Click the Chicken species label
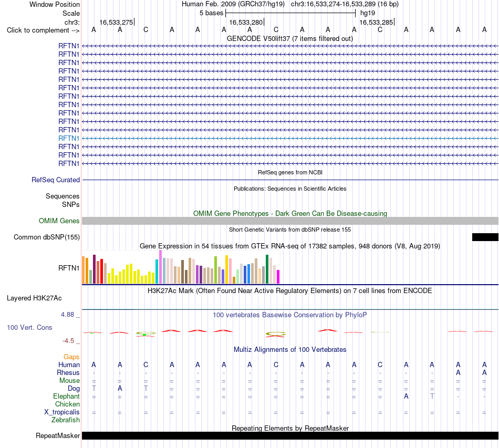Screen dimensions: 499x448 [x=67, y=404]
